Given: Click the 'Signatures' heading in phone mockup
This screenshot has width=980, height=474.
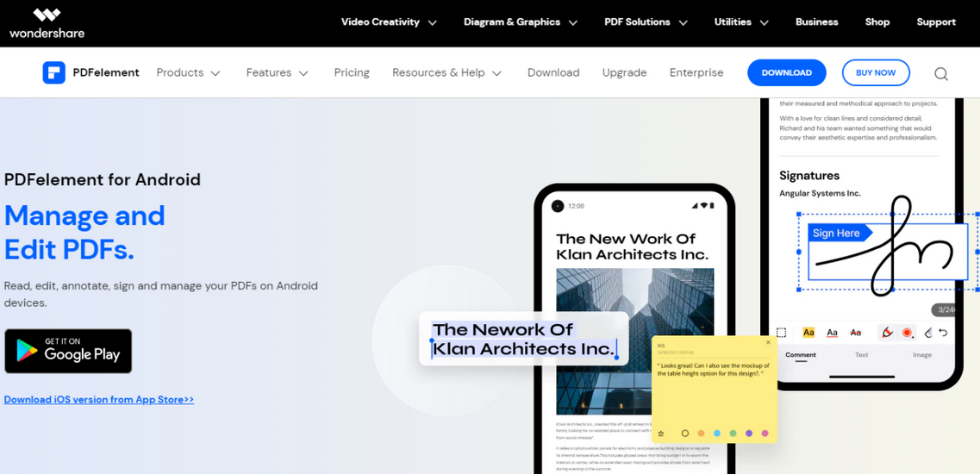Looking at the screenshot, I should [x=809, y=176].
